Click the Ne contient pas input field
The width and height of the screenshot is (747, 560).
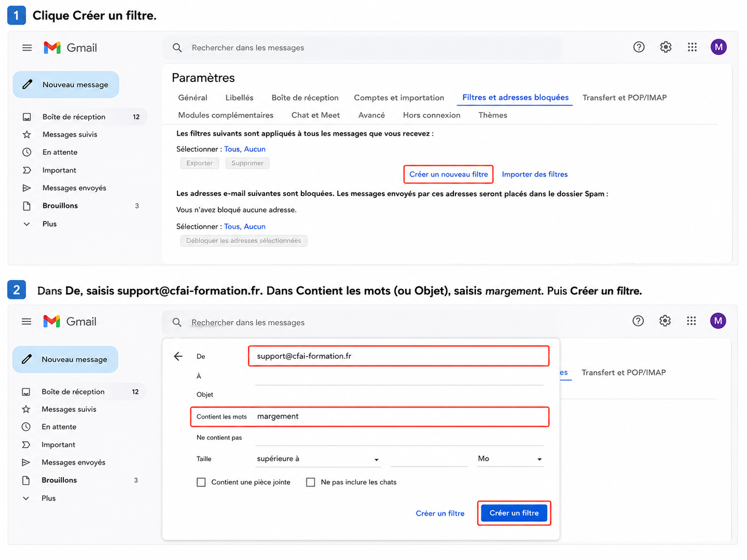(399, 437)
